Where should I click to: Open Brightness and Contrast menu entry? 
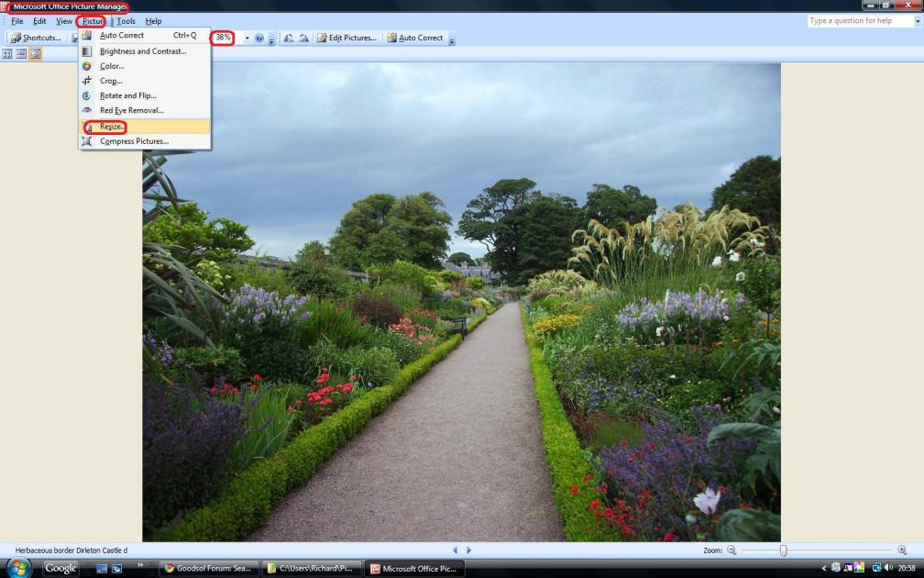click(142, 51)
